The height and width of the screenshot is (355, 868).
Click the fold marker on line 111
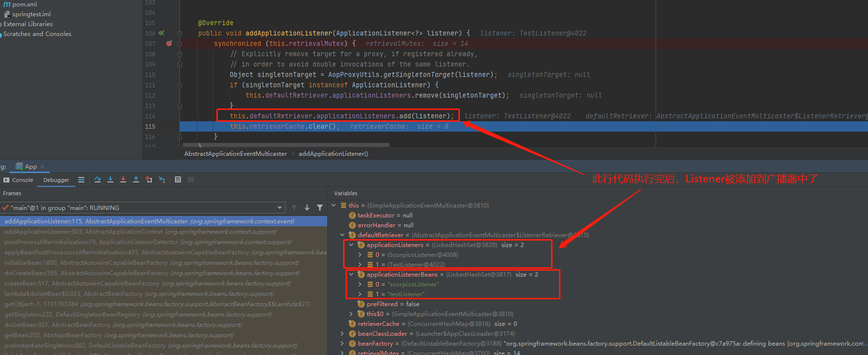(179, 85)
